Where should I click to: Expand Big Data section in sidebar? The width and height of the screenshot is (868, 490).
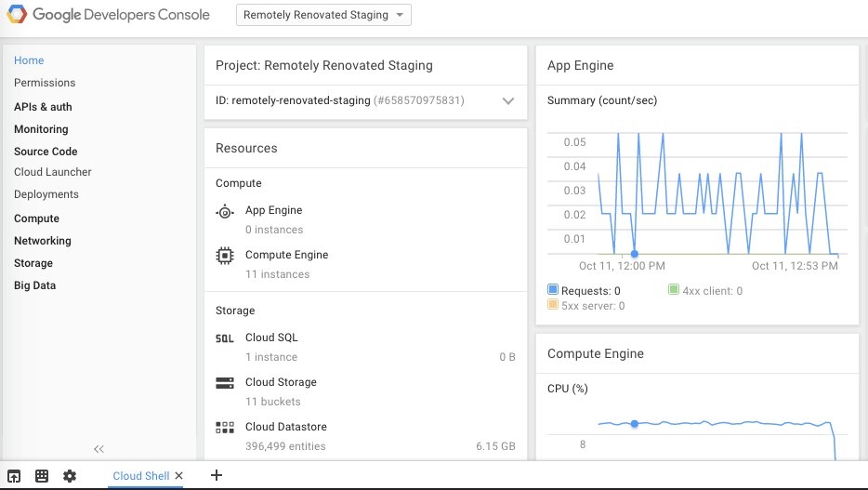coord(34,285)
